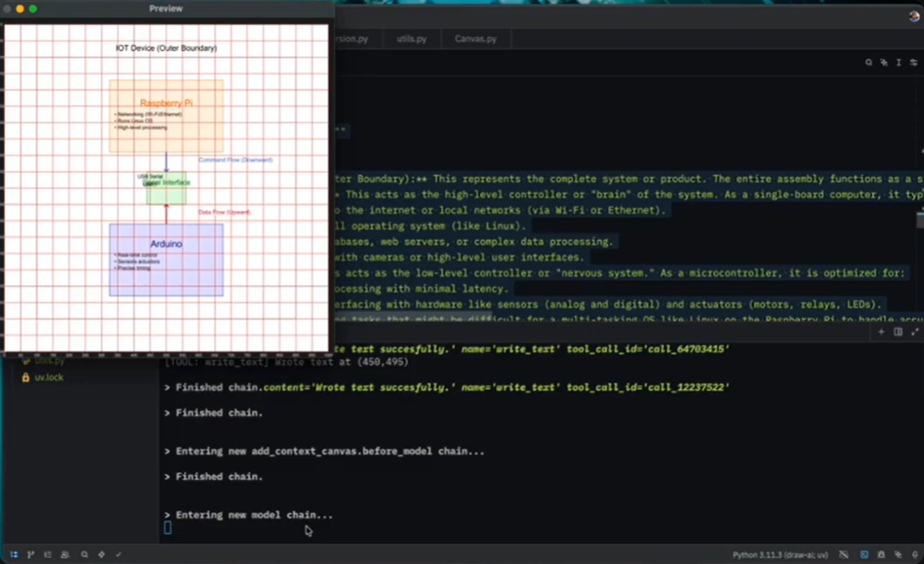Open the project panel icon in status bar

[x=14, y=555]
